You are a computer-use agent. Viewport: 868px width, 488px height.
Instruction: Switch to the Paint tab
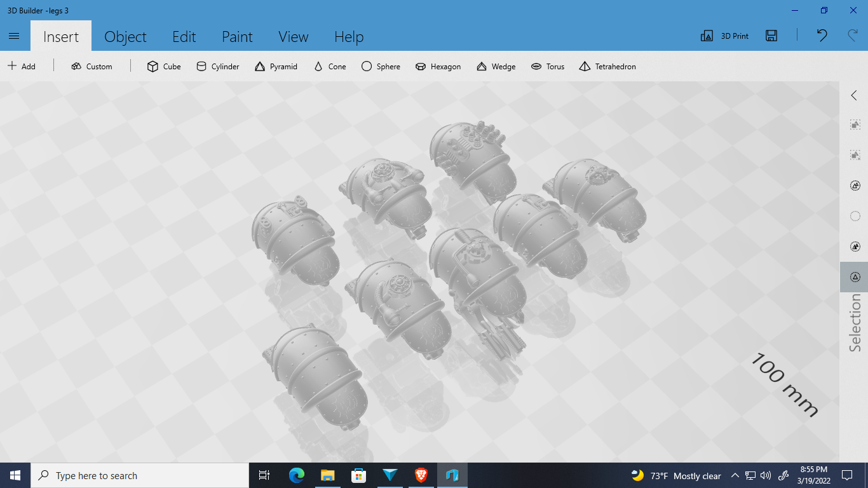click(237, 36)
